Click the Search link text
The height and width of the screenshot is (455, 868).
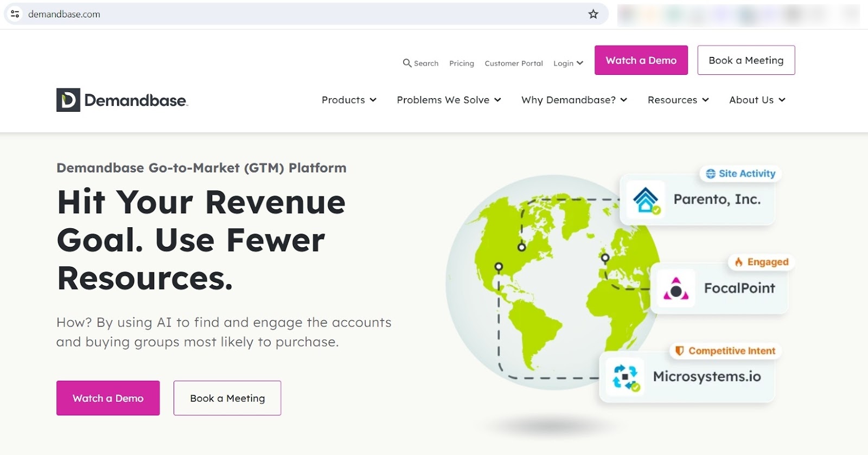(x=426, y=63)
